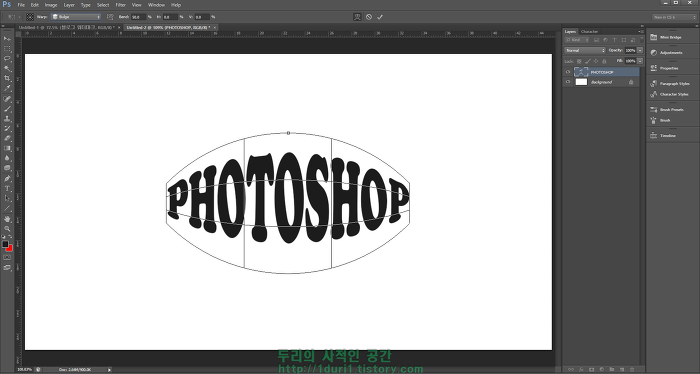Open the blend mode Normal dropdown
Viewport: 700px width, 374px height.
pyautogui.click(x=585, y=50)
